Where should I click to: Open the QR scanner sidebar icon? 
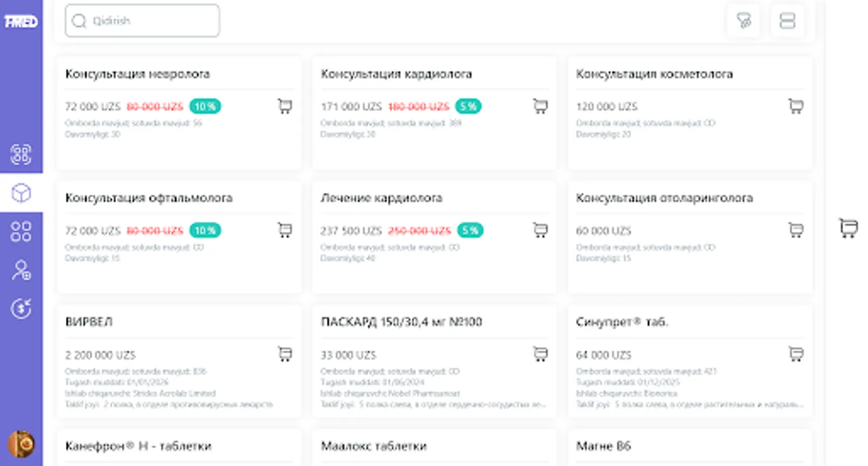pos(21,154)
